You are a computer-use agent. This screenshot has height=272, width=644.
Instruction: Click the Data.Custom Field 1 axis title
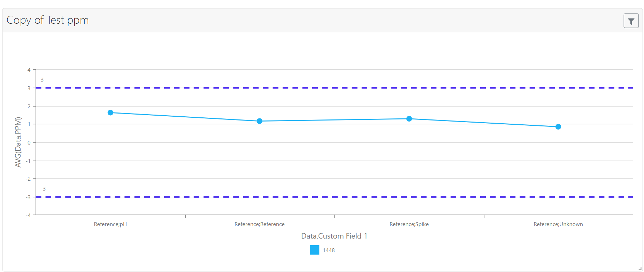click(x=334, y=236)
